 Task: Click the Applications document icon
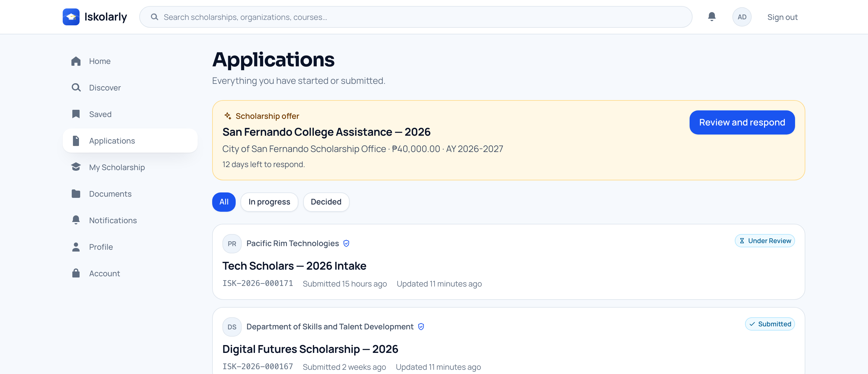point(76,141)
